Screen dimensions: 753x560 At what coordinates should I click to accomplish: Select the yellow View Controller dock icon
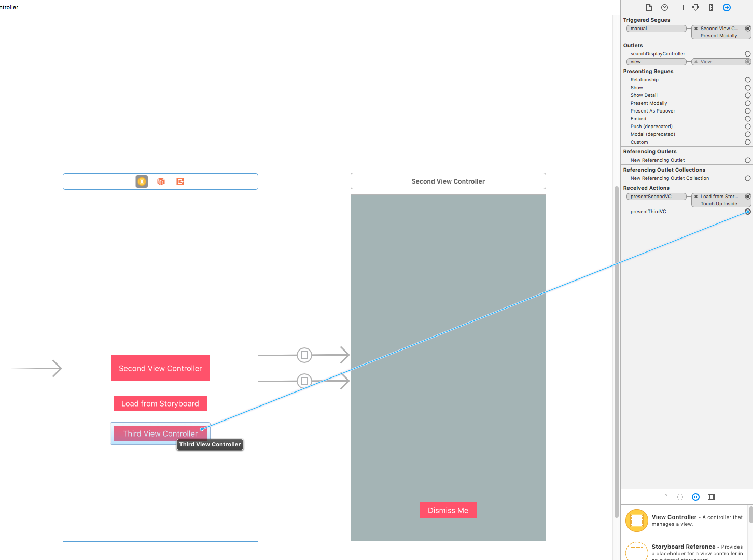pos(142,181)
